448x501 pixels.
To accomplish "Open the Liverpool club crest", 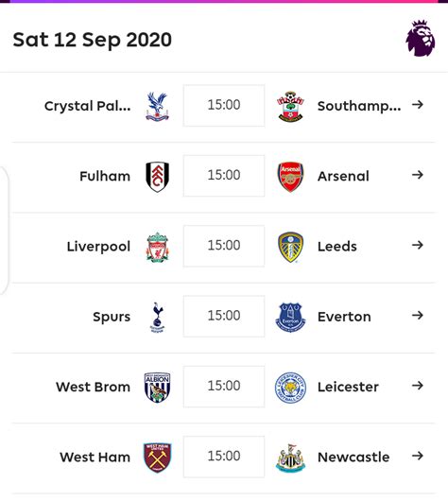I will (157, 247).
